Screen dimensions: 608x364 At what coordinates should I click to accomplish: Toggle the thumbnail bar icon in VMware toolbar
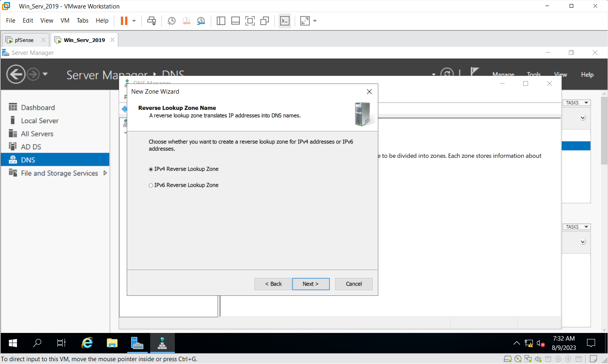click(235, 21)
